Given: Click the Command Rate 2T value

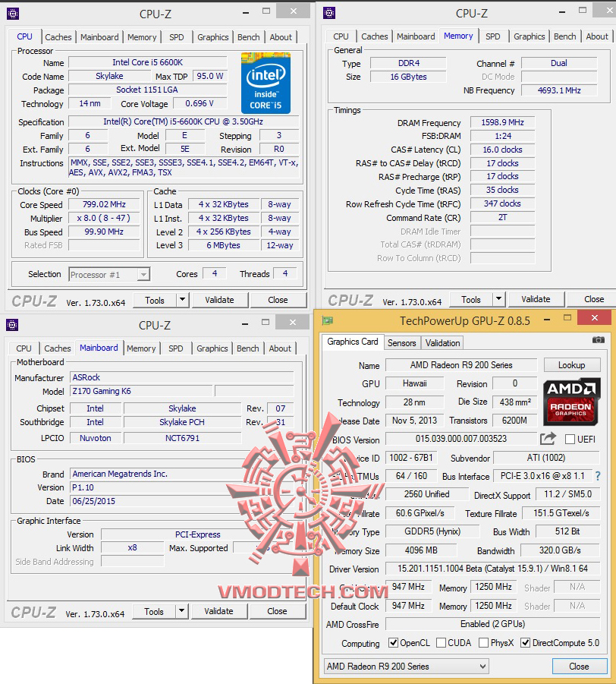Looking at the screenshot, I should tap(502, 217).
